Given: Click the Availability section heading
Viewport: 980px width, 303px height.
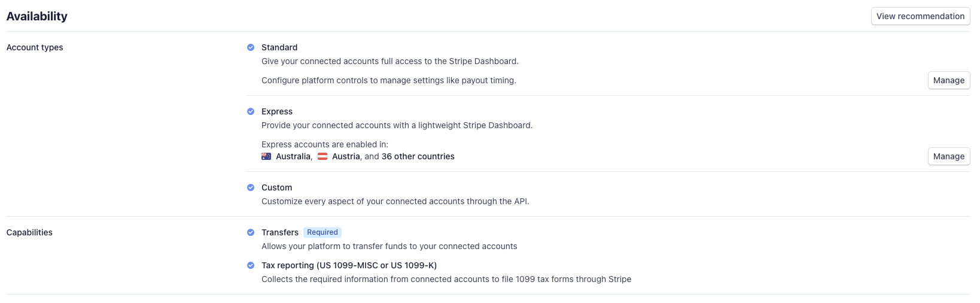Looking at the screenshot, I should (x=37, y=16).
